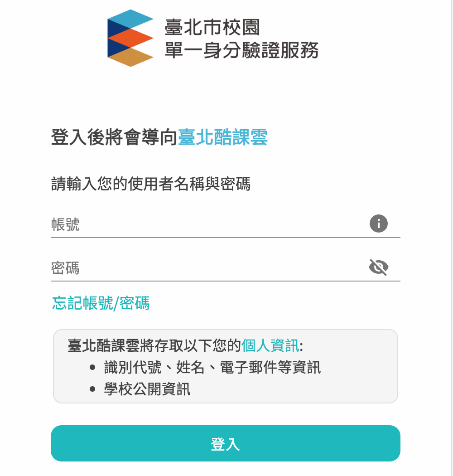The image size is (453, 476).
Task: Click the 學校公開資訊 list item
Action: 147,389
